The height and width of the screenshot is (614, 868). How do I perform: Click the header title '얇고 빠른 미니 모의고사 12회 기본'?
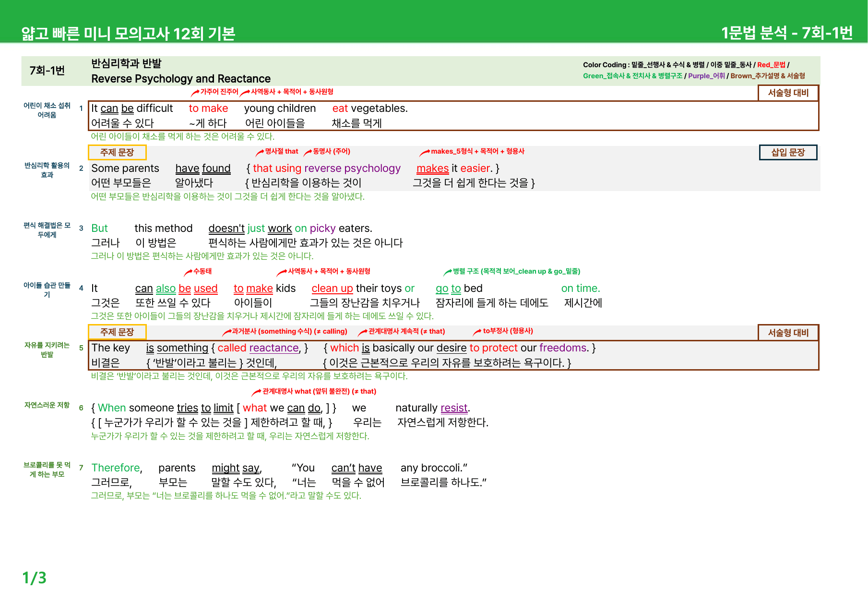point(128,33)
